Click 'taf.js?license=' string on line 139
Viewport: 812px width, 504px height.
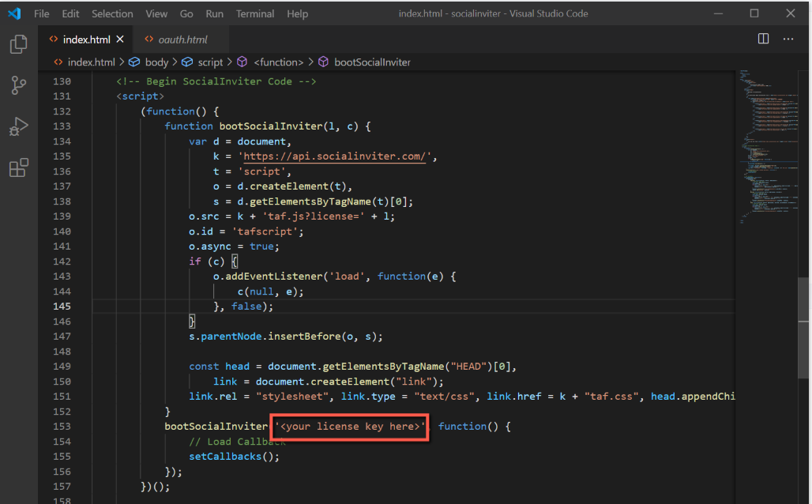pyautogui.click(x=314, y=216)
